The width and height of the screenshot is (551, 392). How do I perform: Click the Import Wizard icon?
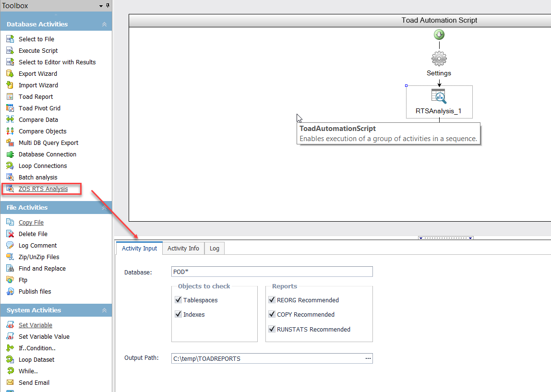click(x=10, y=85)
